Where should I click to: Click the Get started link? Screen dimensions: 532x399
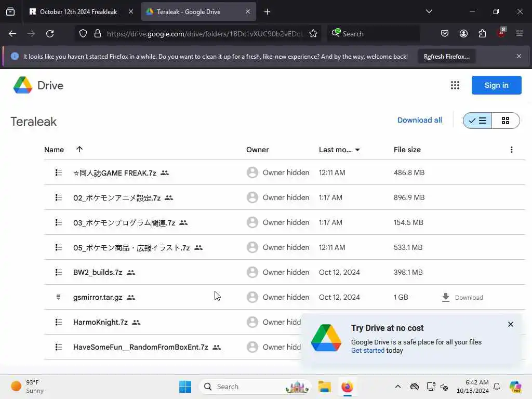pos(368,351)
